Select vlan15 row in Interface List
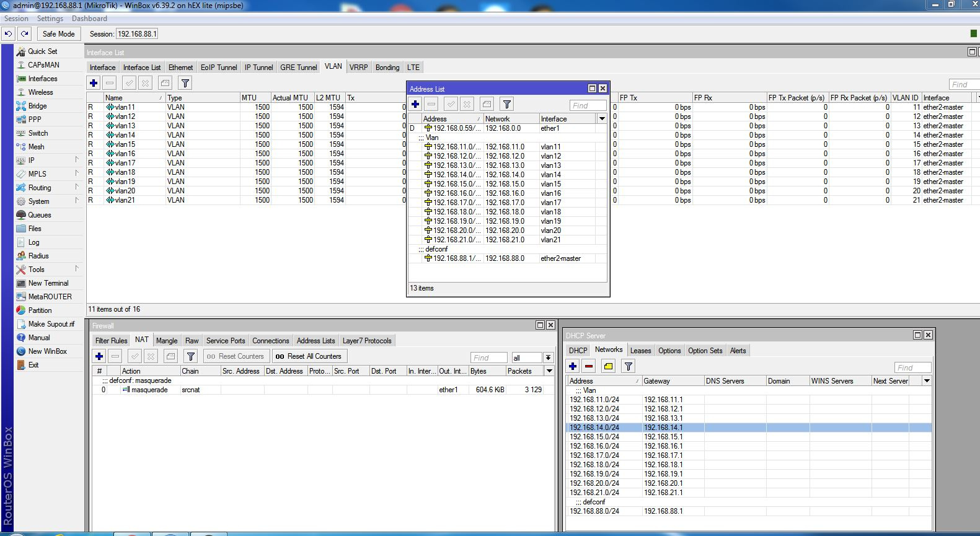Screen dimensions: 980x536 click(245, 144)
